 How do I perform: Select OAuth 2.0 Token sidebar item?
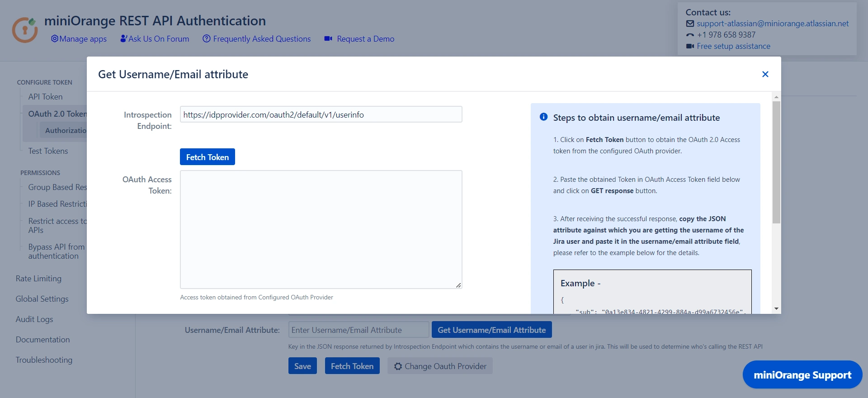tap(57, 114)
